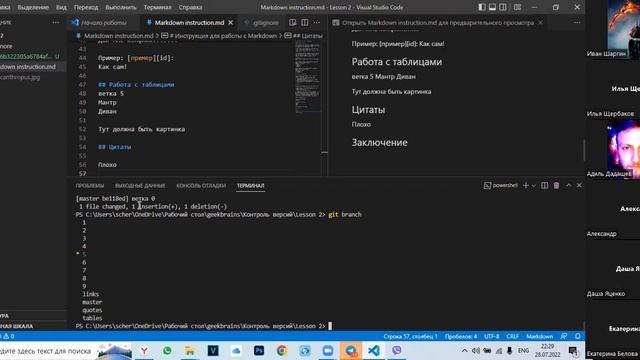This screenshot has height=360, width=640.
Task: Switch to ВЫХОДНЫЕ ДАННЫЕ panel tab
Action: [x=140, y=186]
